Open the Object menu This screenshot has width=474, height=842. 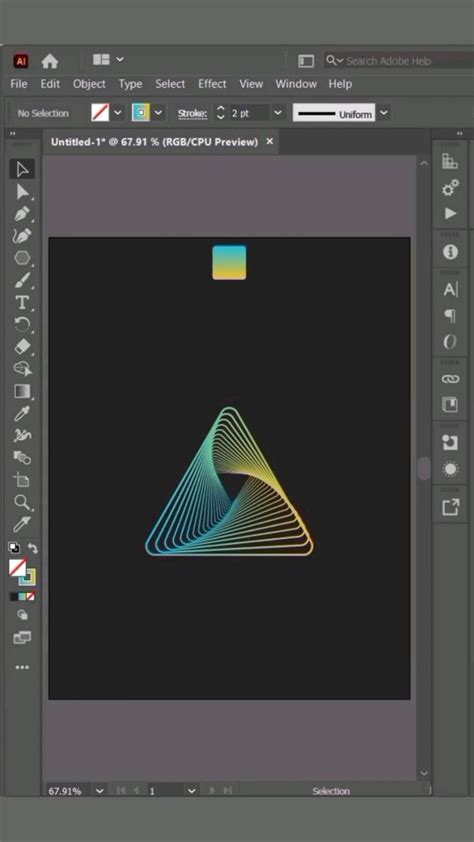(89, 84)
